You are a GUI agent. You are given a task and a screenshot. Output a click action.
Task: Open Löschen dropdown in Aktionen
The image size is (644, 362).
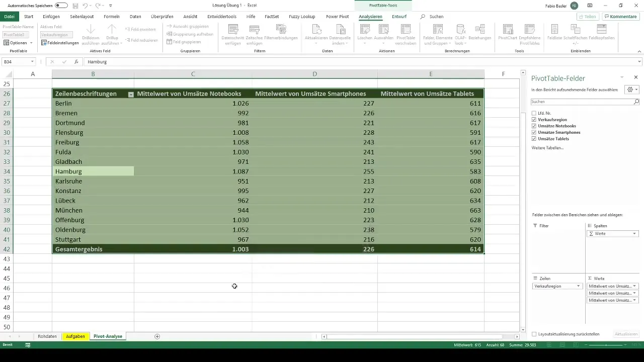point(364,34)
